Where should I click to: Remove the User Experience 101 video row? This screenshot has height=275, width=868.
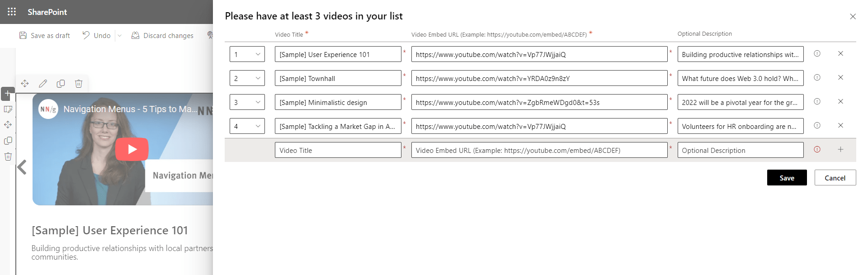(840, 53)
